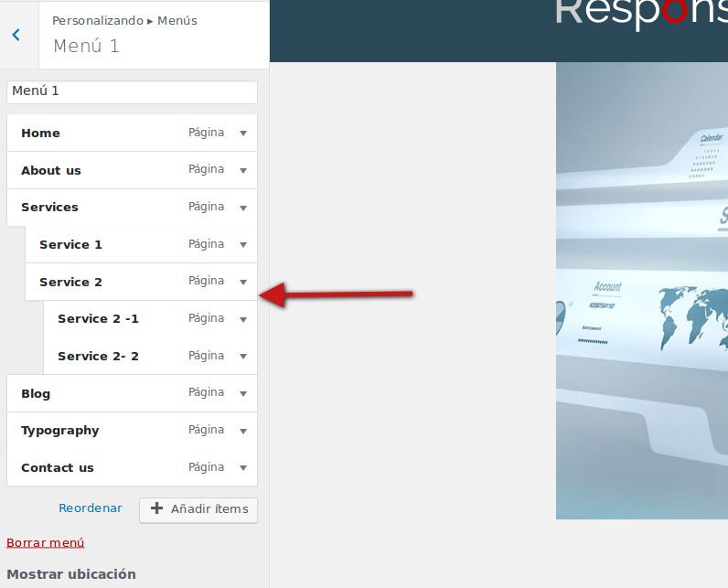Click 'Página' label on Contact us row
Viewport: 728px width, 588px height.
206,467
